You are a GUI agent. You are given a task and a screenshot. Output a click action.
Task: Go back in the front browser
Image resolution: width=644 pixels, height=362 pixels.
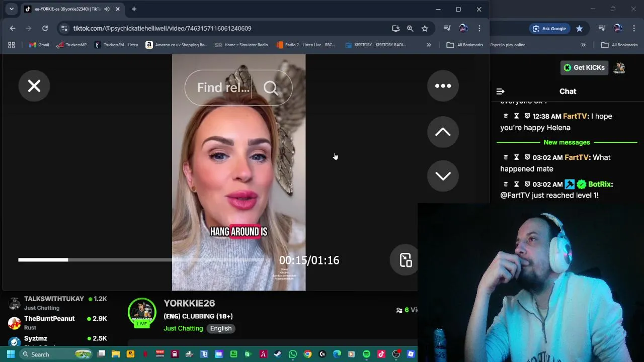coord(13,28)
